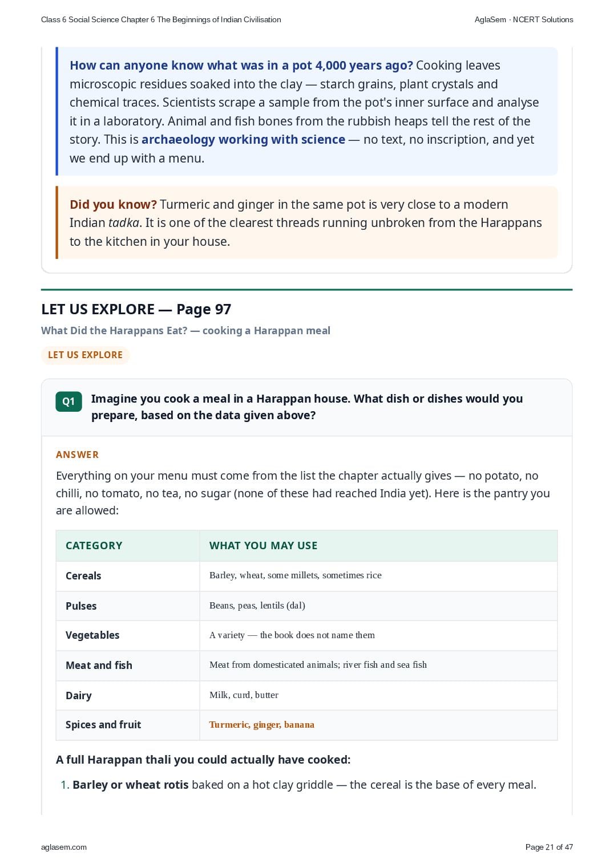614x868 pixels.
Task: Select the Vegetables row label
Action: (92, 635)
